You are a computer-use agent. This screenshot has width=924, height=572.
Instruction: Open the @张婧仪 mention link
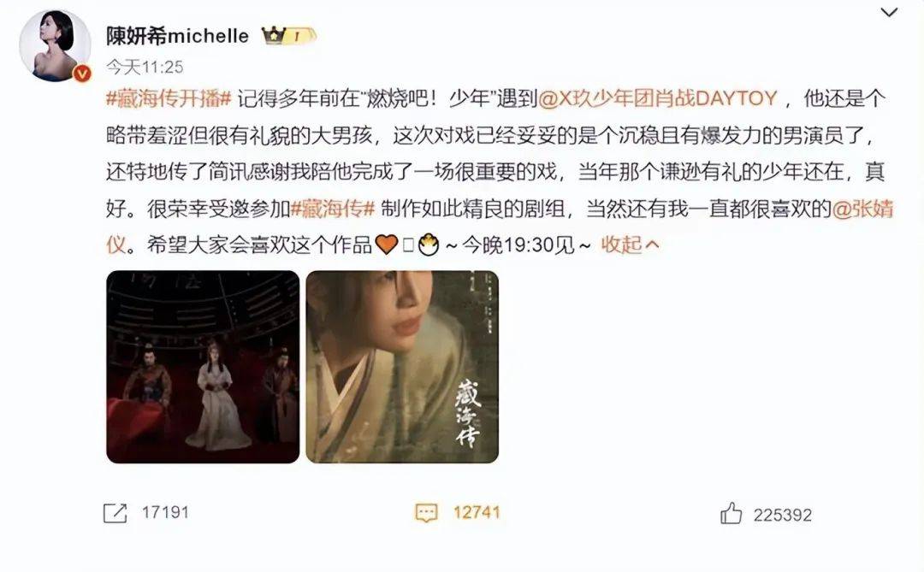click(862, 209)
